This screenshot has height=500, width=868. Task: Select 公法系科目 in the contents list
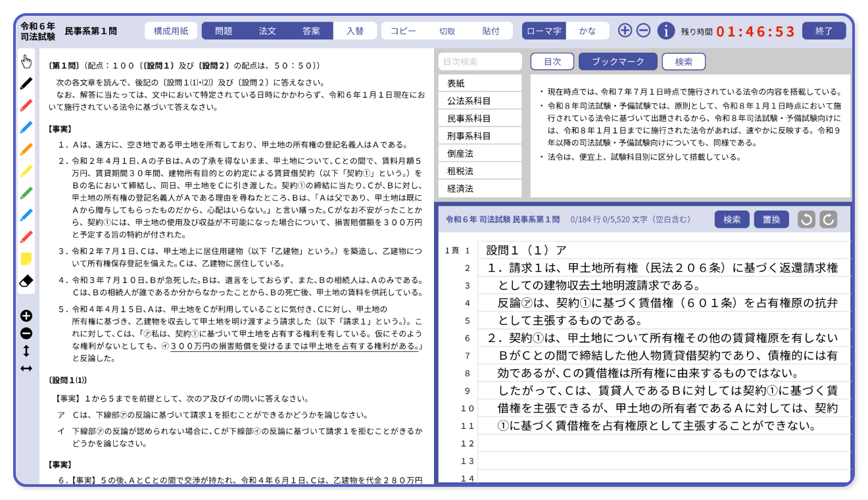(480, 101)
